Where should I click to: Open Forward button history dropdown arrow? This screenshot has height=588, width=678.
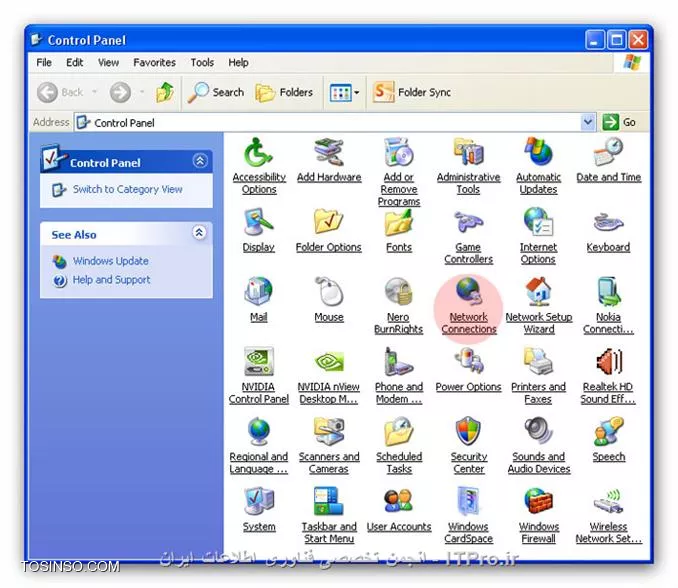(142, 92)
